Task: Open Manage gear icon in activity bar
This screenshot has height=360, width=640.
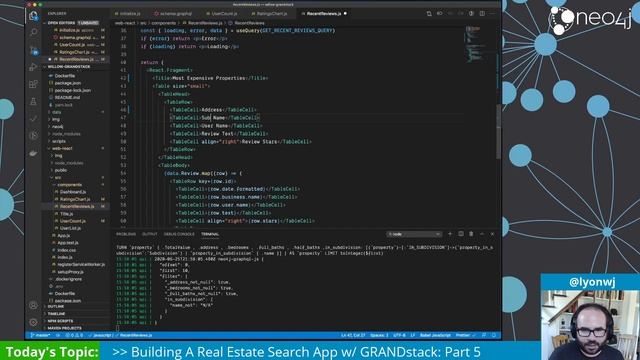Action: (33, 322)
